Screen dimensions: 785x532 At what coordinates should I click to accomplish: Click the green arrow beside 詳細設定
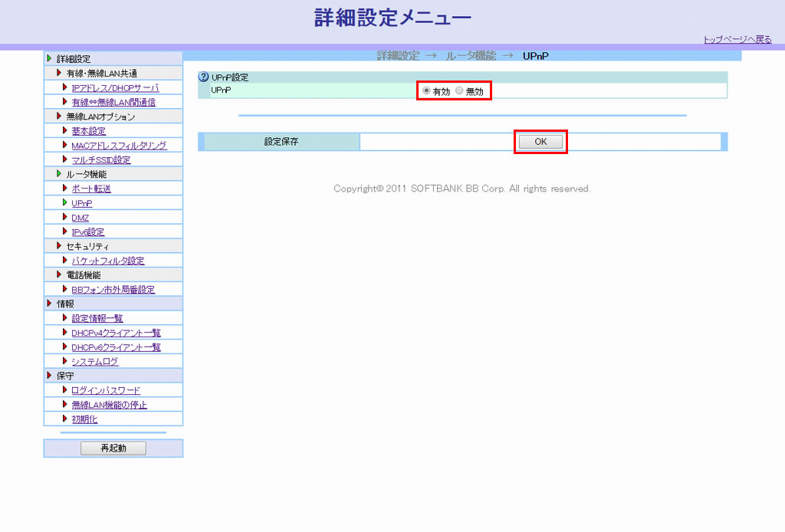[50, 58]
